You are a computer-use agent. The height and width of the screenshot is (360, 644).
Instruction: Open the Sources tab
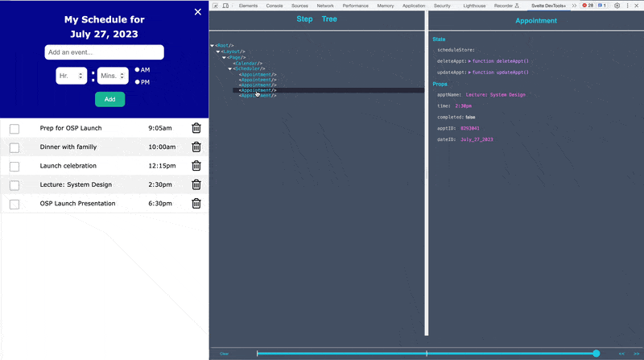(299, 6)
